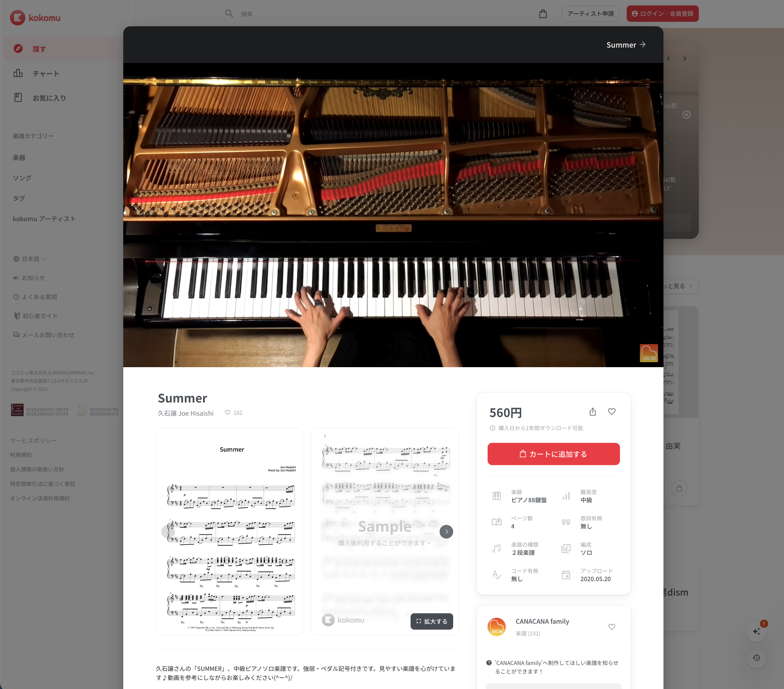Viewport: 784px width, 689px height.
Task: Click the share icon beside 560円
Action: coord(593,412)
